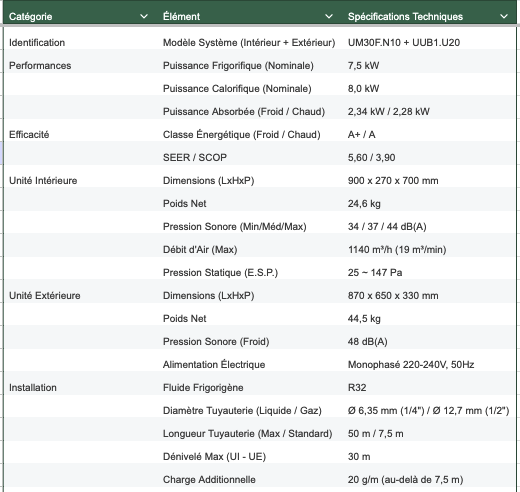Click the Unité Extérieure category cell
The height and width of the screenshot is (492, 520).
click(80, 296)
